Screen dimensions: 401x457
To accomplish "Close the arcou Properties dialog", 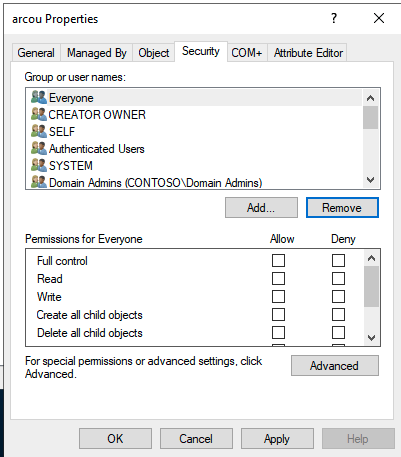I will 379,18.
